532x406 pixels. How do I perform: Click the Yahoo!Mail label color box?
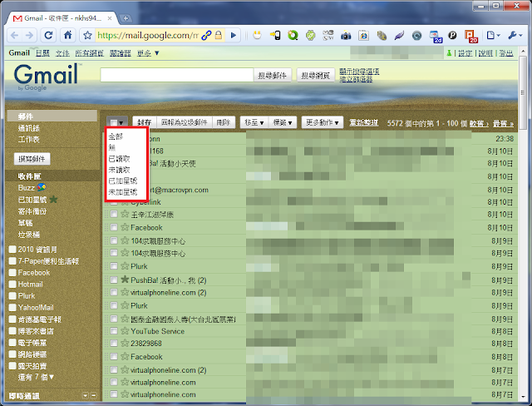[x=12, y=307]
